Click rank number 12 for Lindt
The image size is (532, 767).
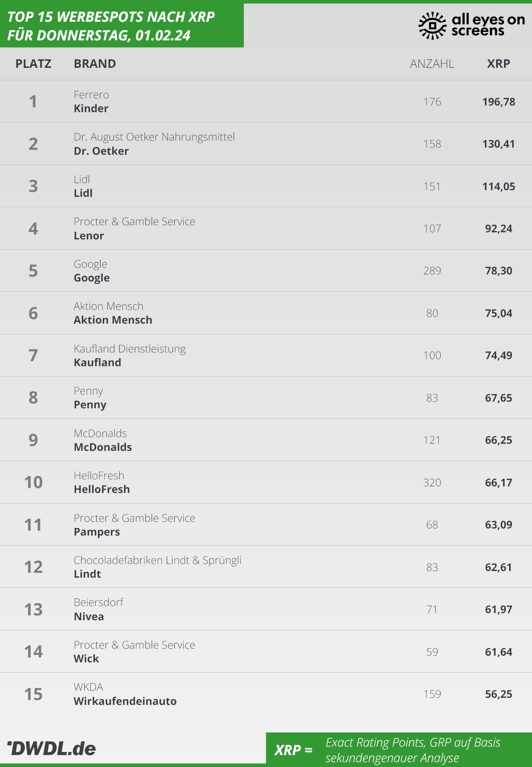click(x=33, y=567)
